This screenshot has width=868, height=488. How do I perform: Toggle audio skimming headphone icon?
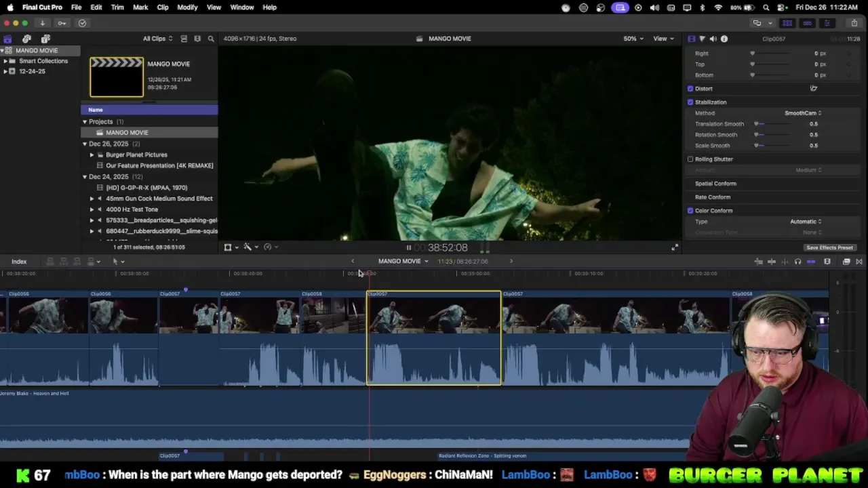(x=797, y=262)
